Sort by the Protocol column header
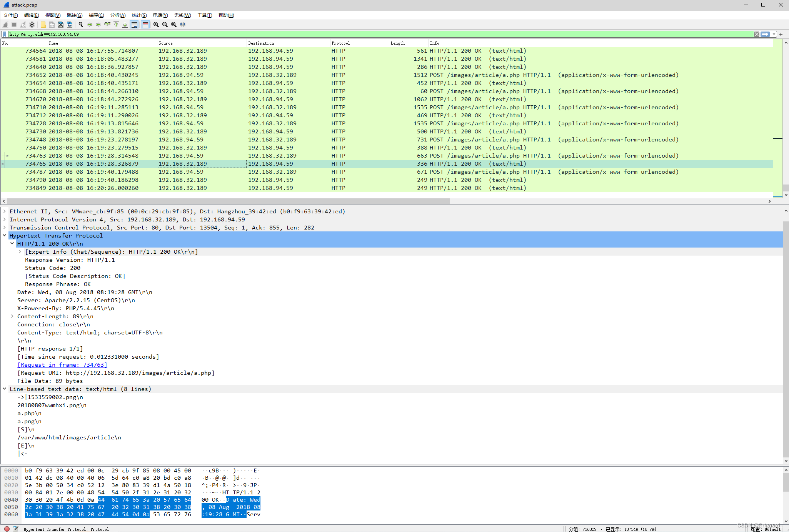This screenshot has height=532, width=789. click(x=359, y=43)
